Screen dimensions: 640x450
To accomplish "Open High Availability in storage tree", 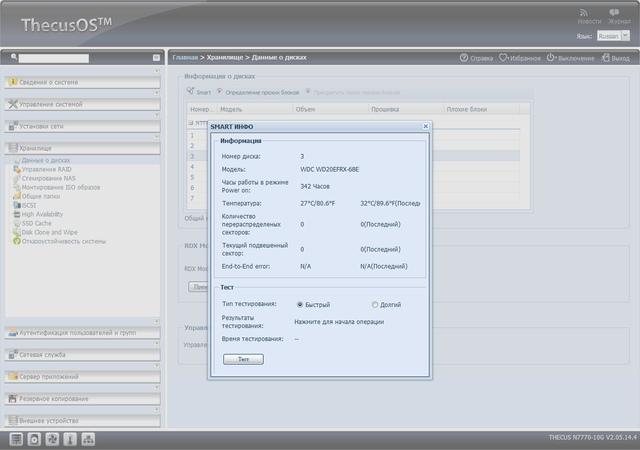I will click(x=42, y=214).
